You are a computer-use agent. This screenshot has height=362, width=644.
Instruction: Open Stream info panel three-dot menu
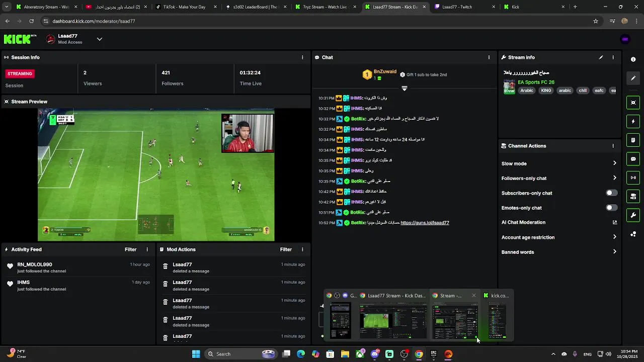tap(613, 57)
